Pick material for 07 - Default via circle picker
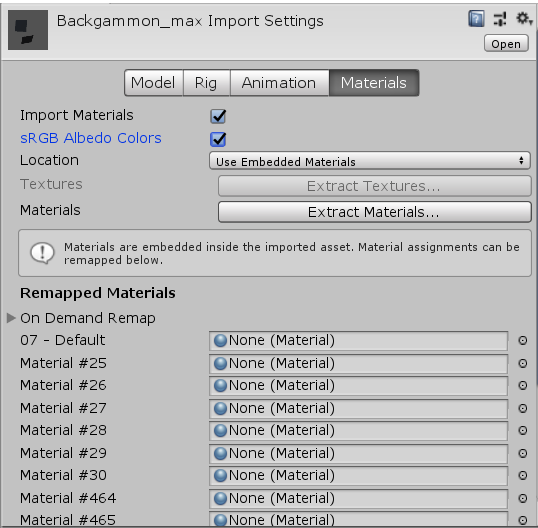 tap(523, 340)
